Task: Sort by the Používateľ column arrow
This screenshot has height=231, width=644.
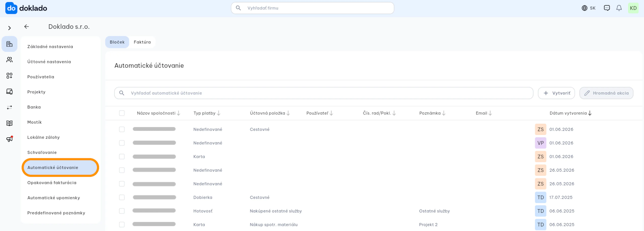Action: click(x=331, y=113)
